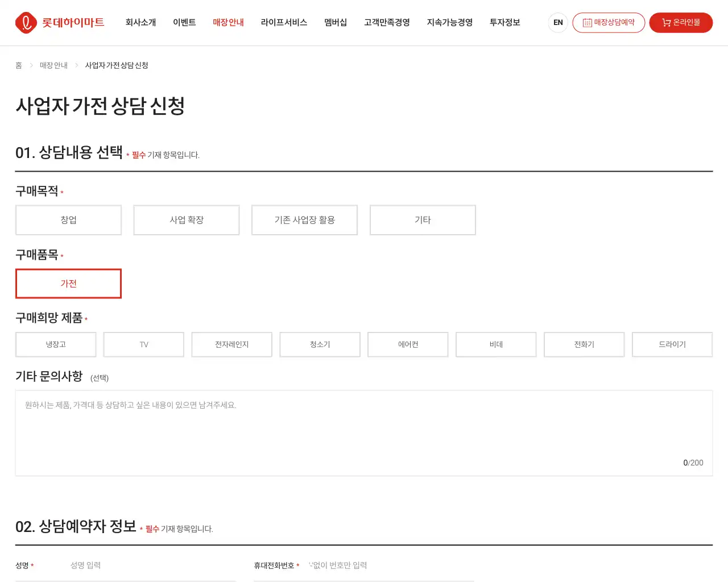Select 기타 purchase purpose option
728x582 pixels.
coord(423,220)
